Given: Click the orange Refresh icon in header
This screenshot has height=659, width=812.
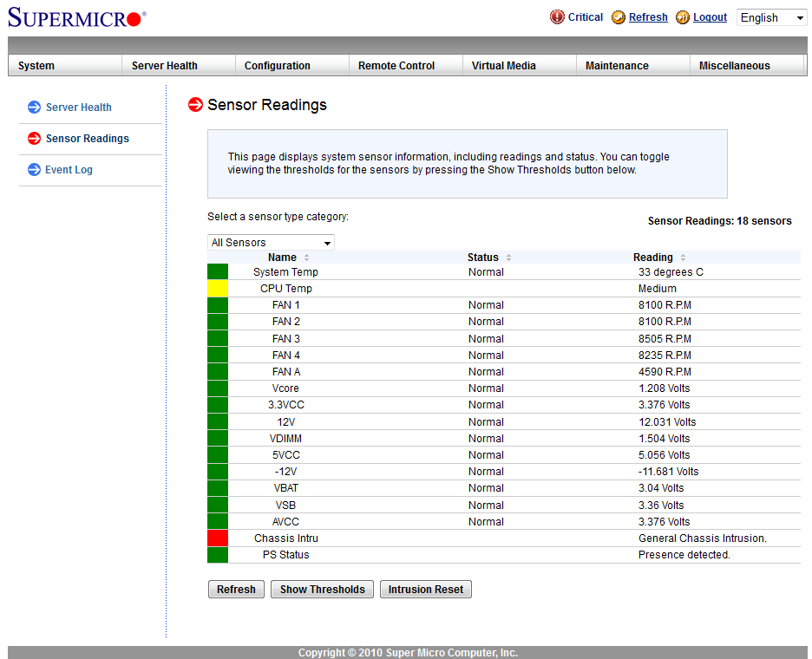Looking at the screenshot, I should (x=619, y=17).
